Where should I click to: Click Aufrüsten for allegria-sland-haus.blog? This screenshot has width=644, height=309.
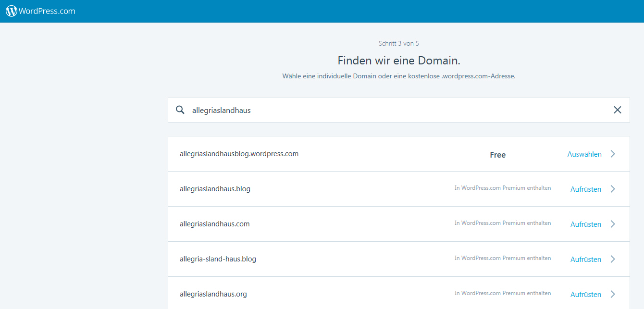586,260
